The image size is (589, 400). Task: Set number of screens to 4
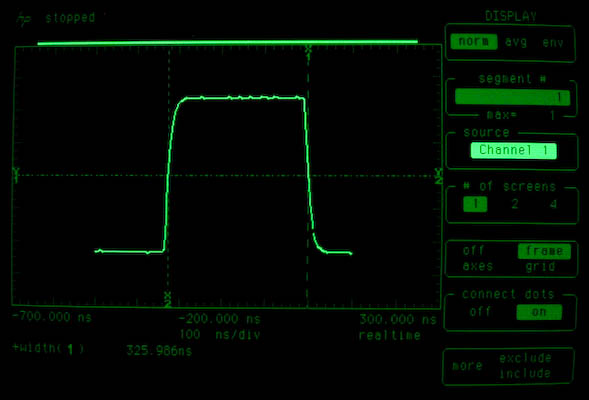[553, 204]
